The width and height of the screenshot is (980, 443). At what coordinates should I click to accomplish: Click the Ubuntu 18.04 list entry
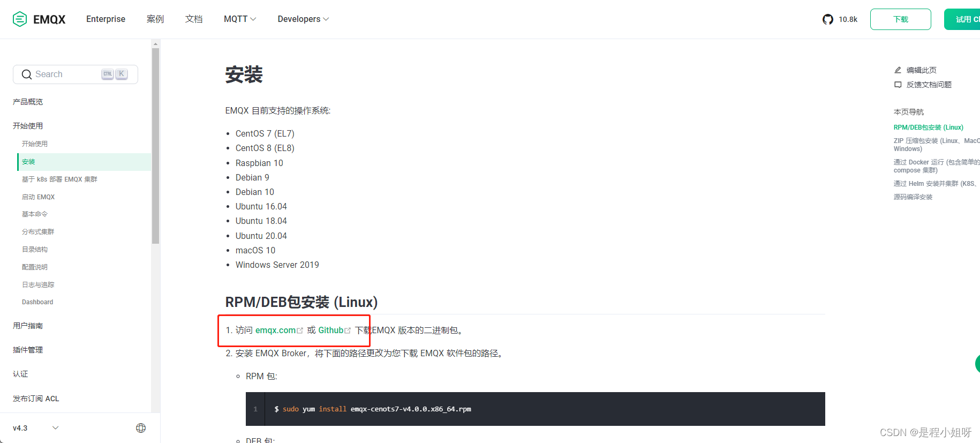coord(261,221)
